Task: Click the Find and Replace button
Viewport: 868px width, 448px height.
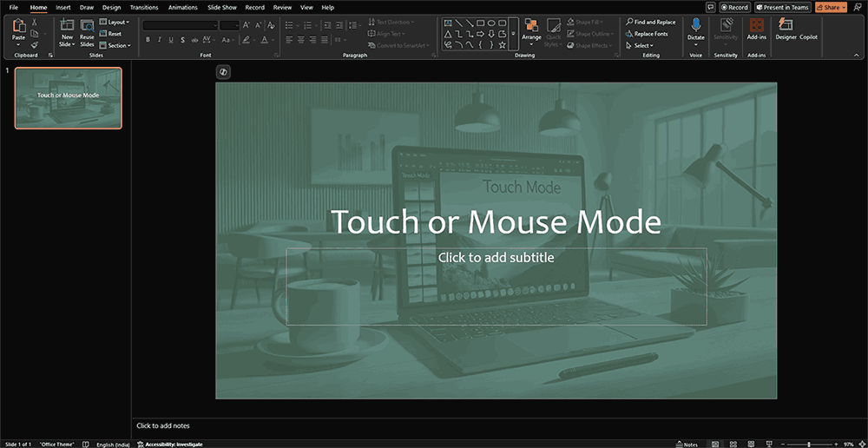Action: pos(650,23)
